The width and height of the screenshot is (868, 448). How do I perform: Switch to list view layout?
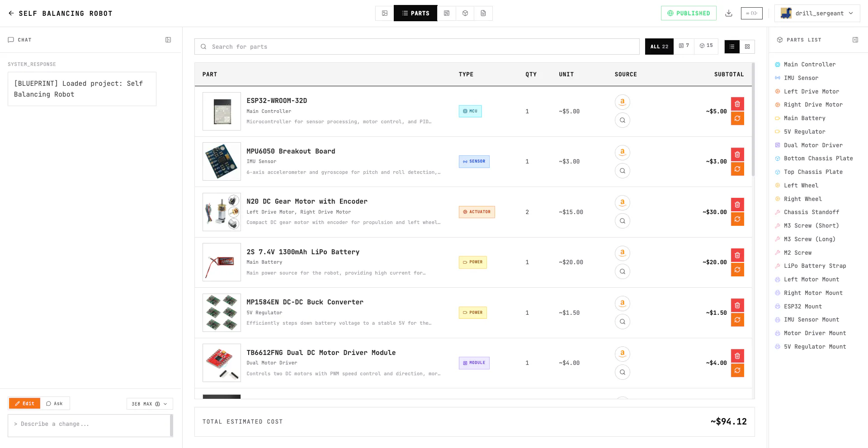click(732, 47)
